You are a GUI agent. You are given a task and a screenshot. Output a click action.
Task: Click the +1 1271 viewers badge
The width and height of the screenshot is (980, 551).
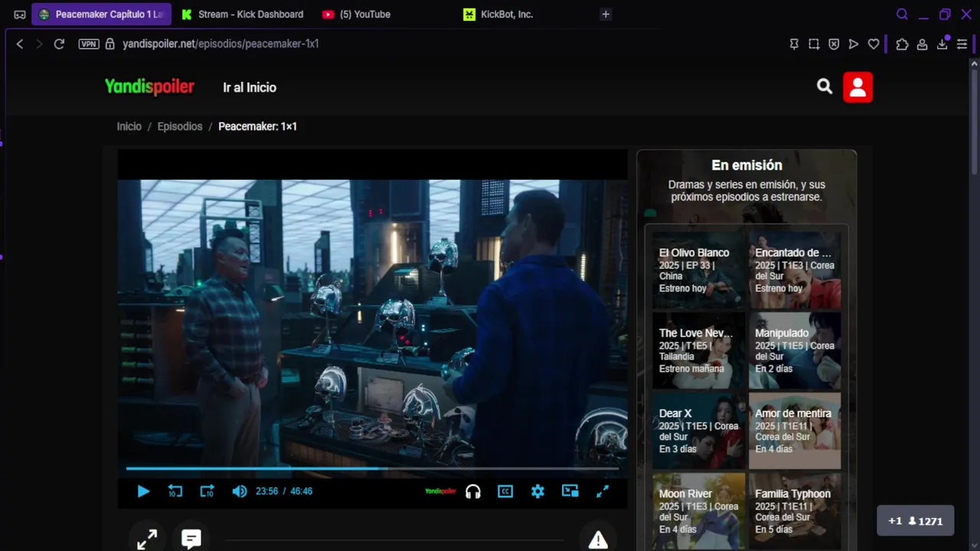coord(915,520)
